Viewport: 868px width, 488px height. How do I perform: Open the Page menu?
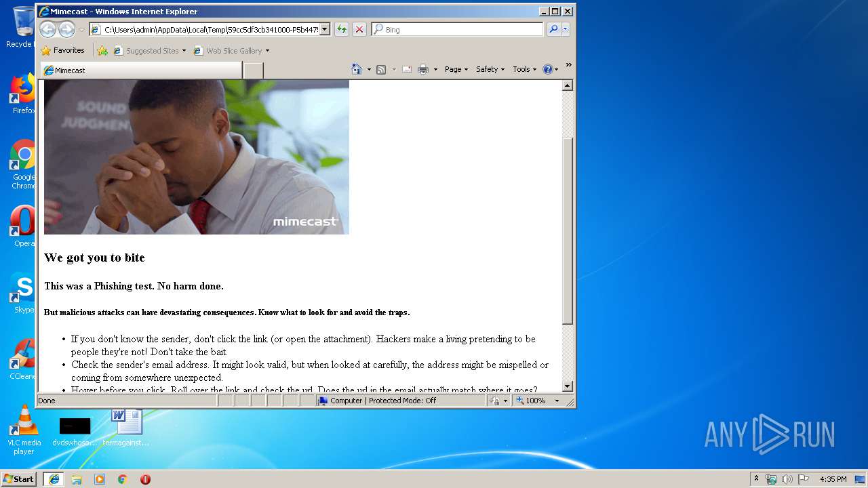456,69
